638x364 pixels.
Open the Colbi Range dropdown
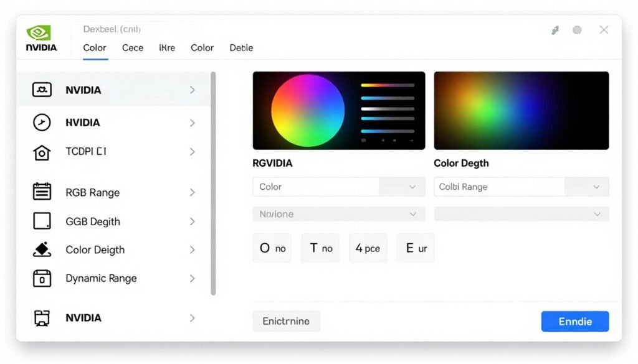[x=521, y=187]
